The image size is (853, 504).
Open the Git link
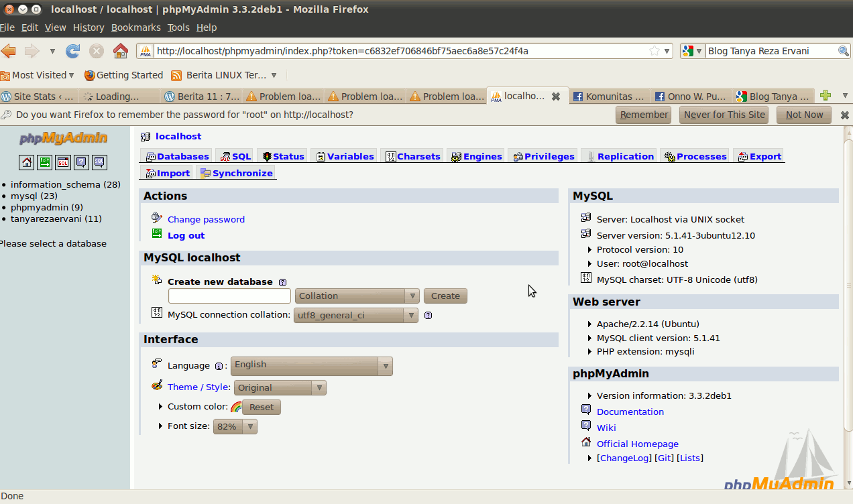(x=664, y=458)
